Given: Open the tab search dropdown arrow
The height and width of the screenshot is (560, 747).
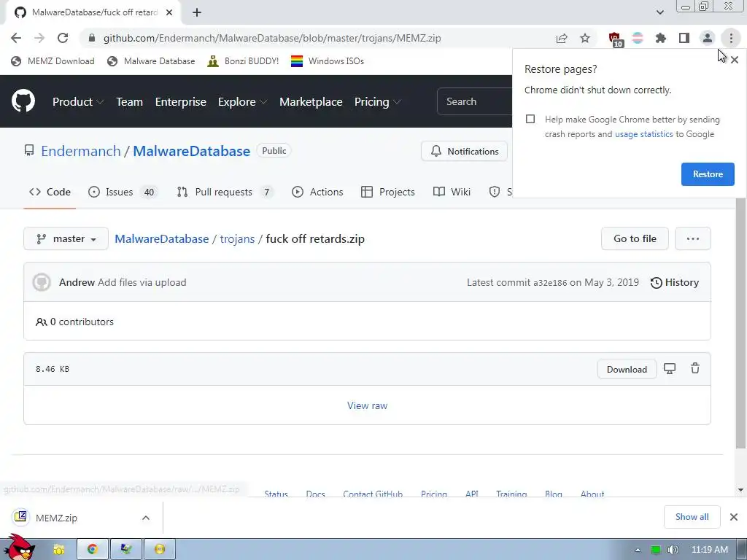Looking at the screenshot, I should point(659,12).
